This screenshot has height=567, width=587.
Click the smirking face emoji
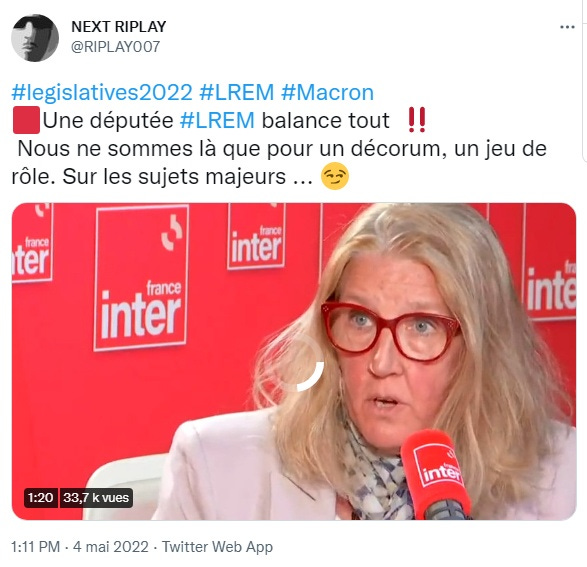point(335,176)
